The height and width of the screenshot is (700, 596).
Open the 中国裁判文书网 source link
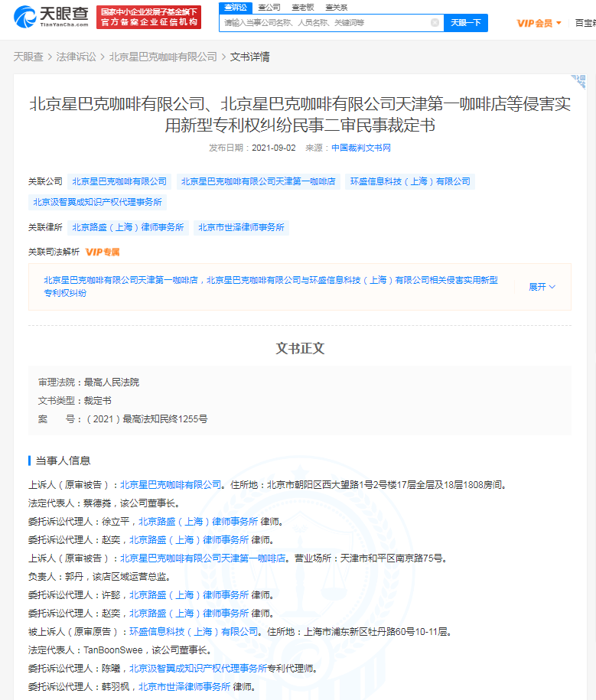click(x=360, y=148)
